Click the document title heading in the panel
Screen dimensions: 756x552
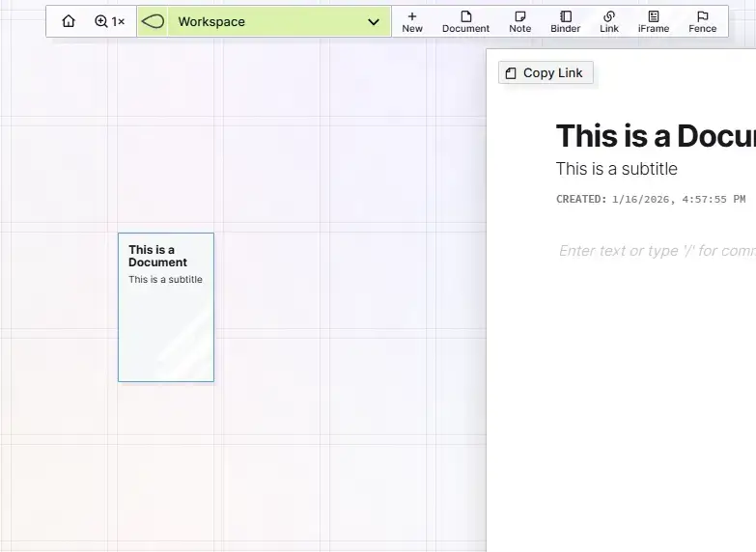tap(655, 136)
